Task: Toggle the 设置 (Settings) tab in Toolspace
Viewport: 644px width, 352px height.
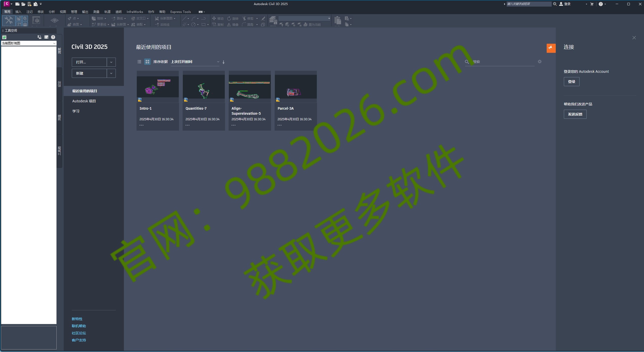Action: click(59, 83)
